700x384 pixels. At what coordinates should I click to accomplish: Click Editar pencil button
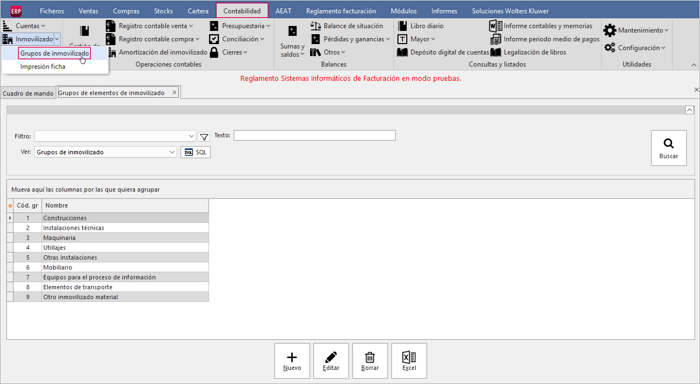click(x=331, y=361)
